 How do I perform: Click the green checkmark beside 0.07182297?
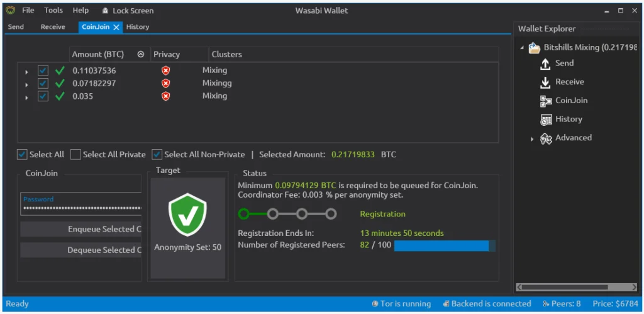[x=60, y=84]
